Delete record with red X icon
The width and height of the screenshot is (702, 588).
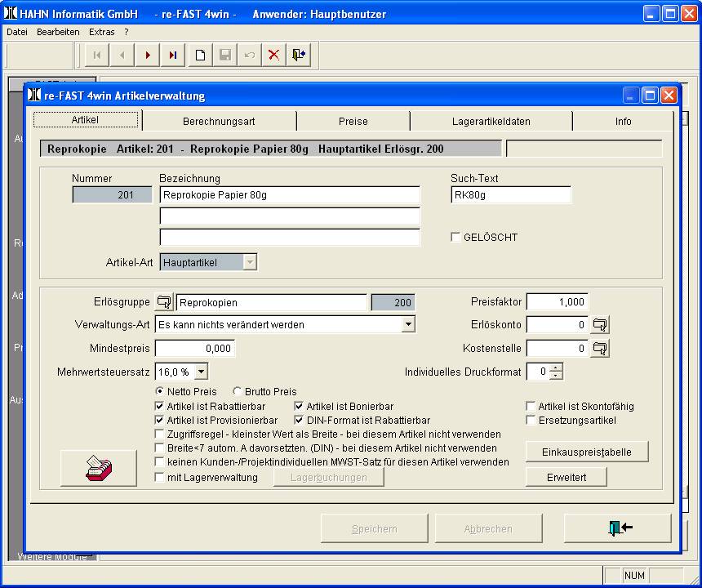(273, 55)
